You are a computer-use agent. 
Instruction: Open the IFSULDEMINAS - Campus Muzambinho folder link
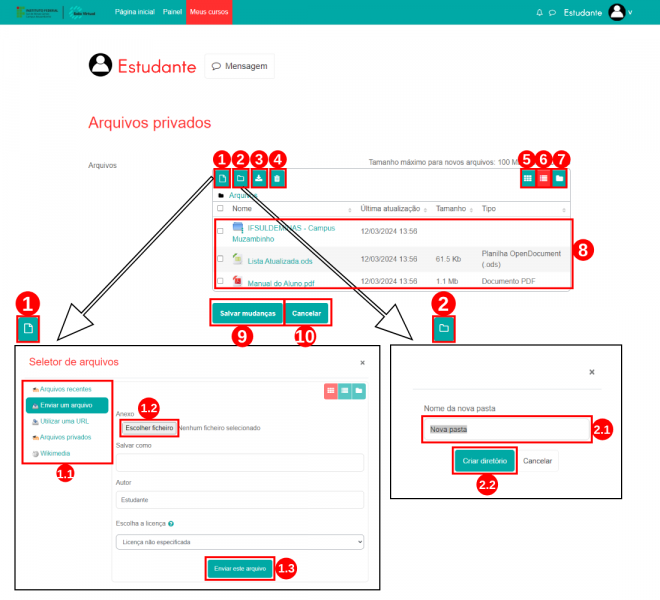[284, 233]
